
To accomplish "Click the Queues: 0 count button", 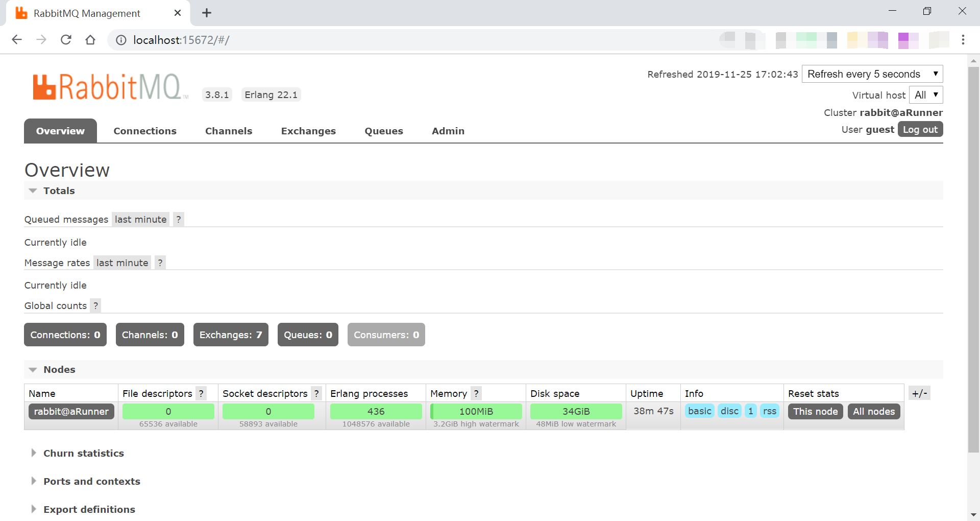I will (x=308, y=335).
